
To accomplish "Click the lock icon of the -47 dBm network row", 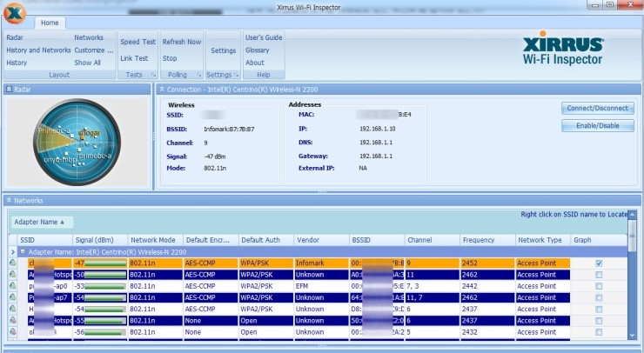I will [x=13, y=263].
